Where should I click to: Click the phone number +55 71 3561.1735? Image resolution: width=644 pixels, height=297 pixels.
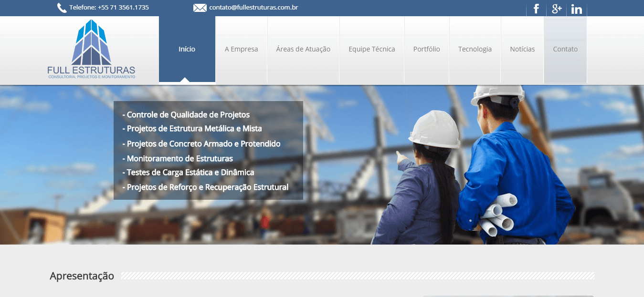(x=123, y=8)
